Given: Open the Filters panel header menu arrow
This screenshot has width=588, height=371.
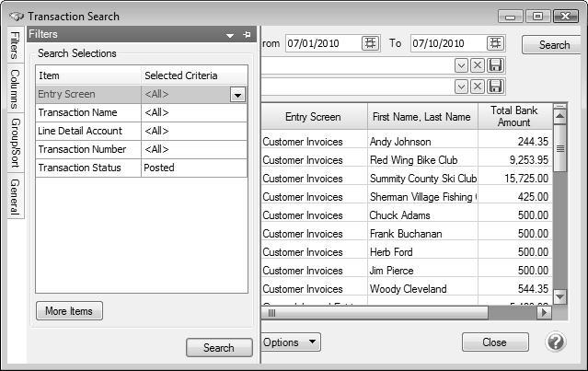Looking at the screenshot, I should click(230, 35).
